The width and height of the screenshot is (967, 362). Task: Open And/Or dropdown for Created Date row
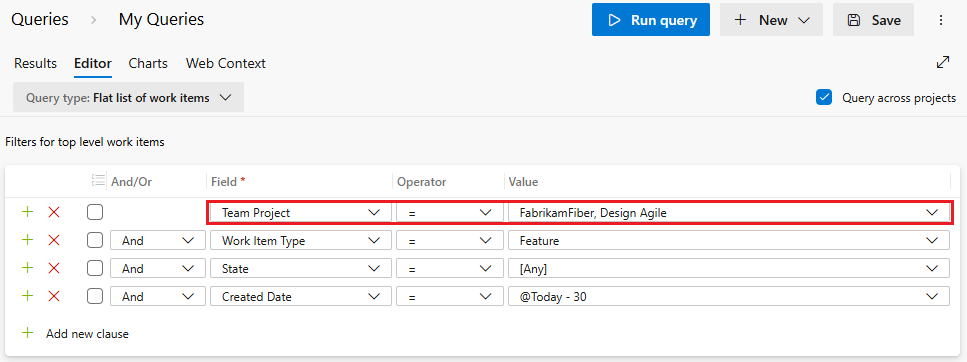(x=158, y=297)
